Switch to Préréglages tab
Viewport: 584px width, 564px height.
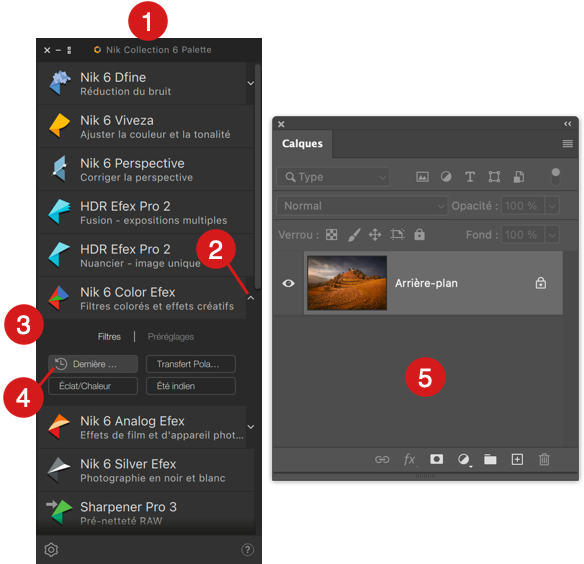[171, 337]
